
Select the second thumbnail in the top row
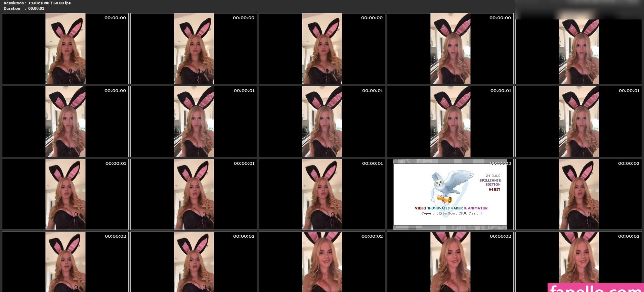(194, 49)
